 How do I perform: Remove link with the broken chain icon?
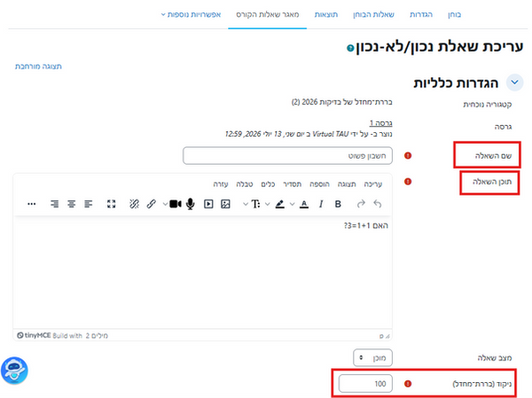(x=135, y=204)
